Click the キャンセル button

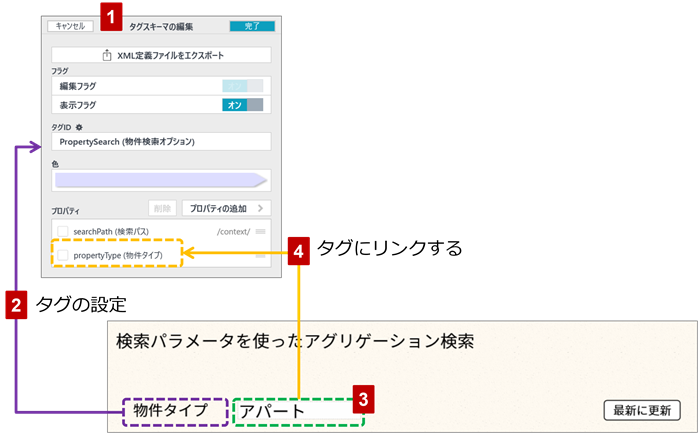[70, 26]
